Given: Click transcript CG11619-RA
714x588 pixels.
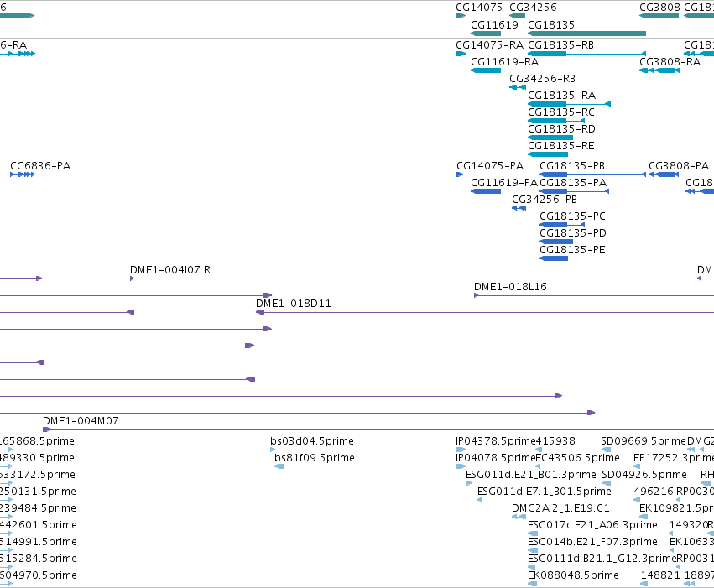Looking at the screenshot, I should click(486, 70).
